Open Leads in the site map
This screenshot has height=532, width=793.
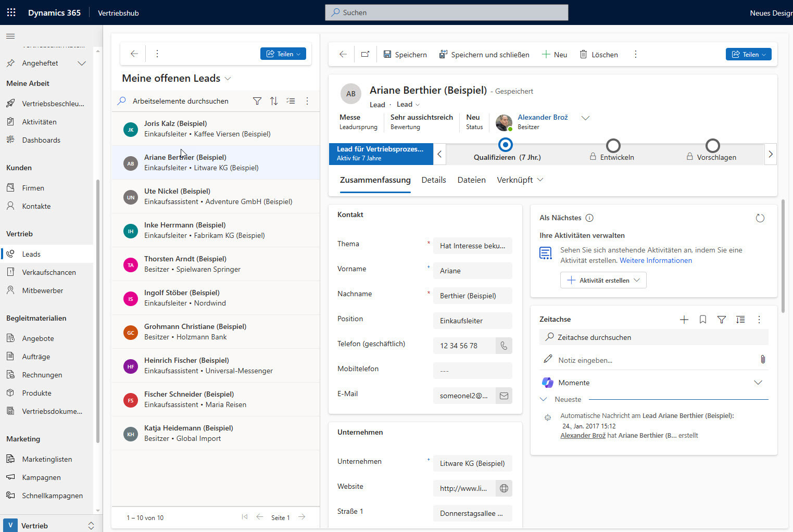47,254
